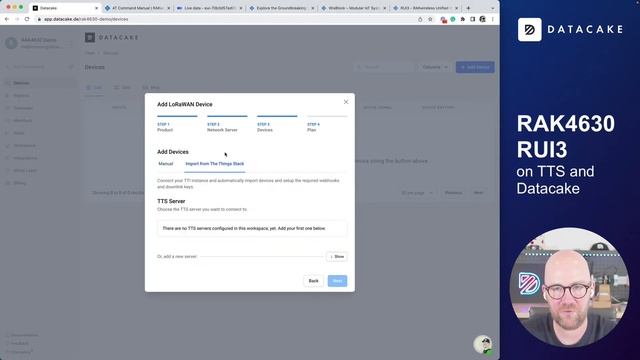The width and height of the screenshot is (640, 360).
Task: Click the Show button to add new server
Action: [x=337, y=257]
